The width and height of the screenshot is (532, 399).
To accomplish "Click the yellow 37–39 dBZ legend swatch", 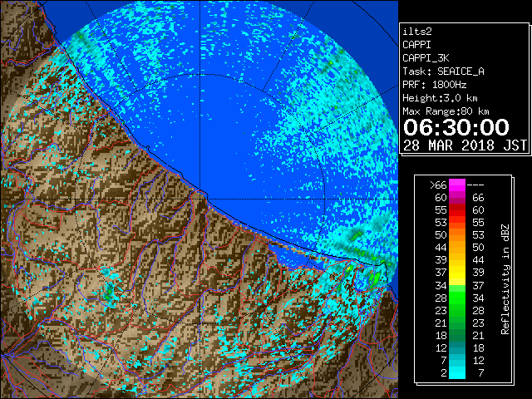I will point(457,273).
